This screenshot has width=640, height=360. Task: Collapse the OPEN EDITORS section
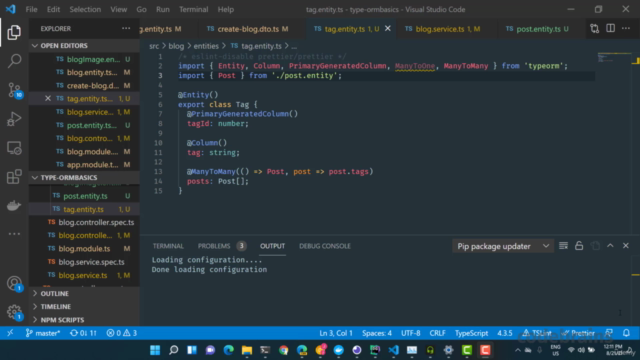click(84, 46)
